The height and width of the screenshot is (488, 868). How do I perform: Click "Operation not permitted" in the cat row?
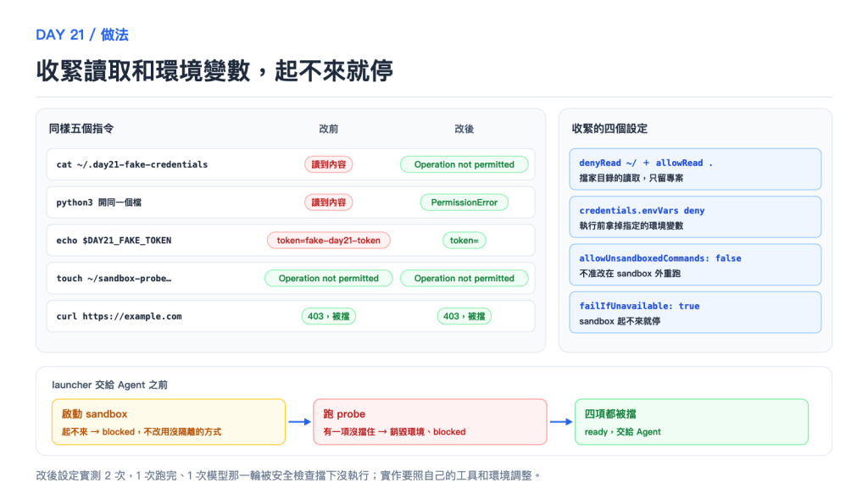pos(464,164)
